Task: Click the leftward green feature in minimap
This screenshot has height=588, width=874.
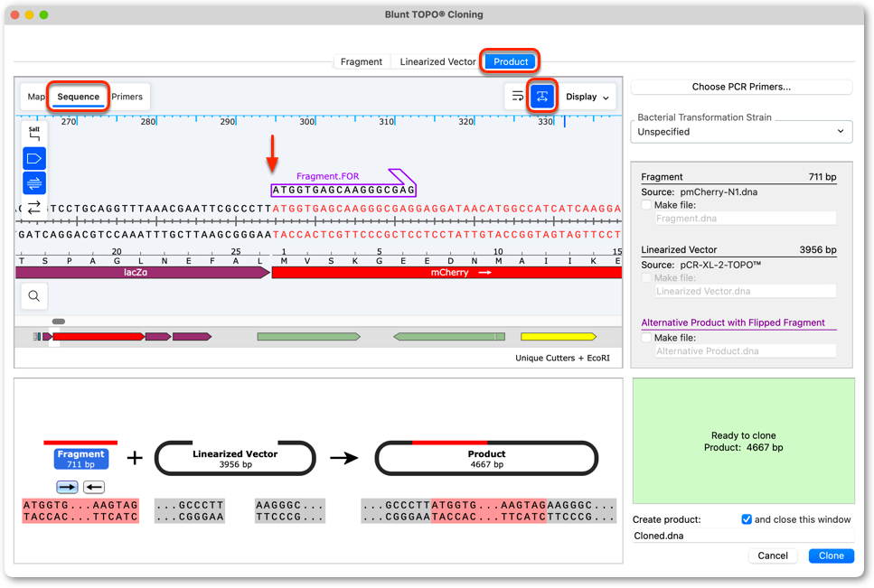Action: [x=448, y=337]
